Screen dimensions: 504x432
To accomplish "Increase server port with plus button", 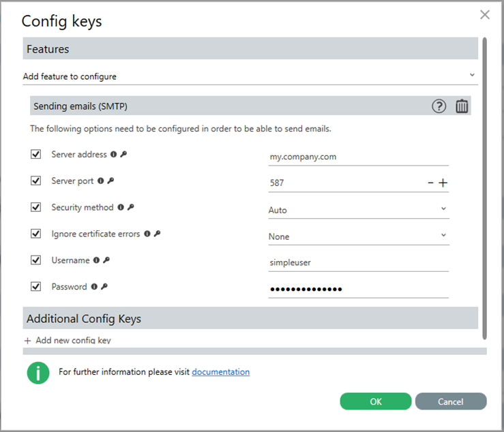I will coord(443,183).
